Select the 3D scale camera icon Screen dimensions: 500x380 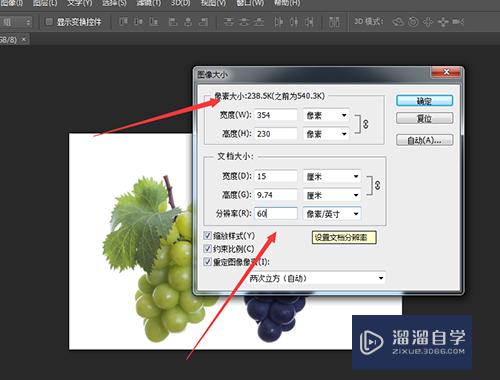pyautogui.click(x=458, y=22)
